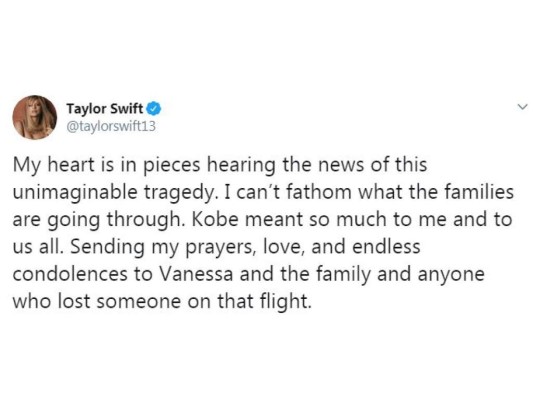
Task: Expand the tweet options chevron
Action: click(522, 107)
